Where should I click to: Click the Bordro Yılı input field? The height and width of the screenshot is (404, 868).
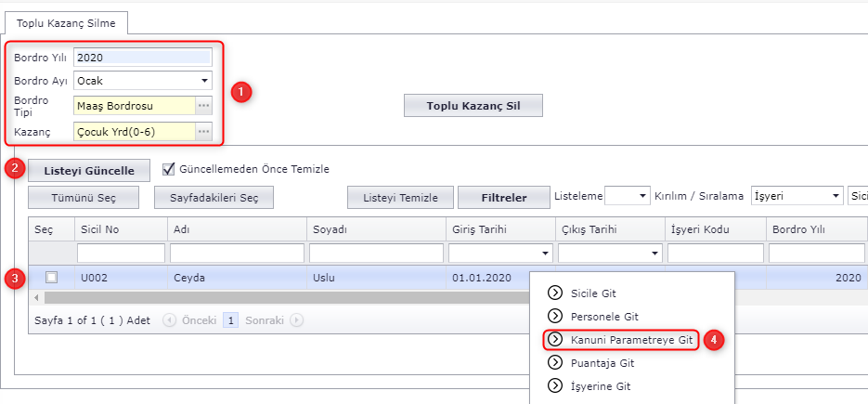(142, 58)
